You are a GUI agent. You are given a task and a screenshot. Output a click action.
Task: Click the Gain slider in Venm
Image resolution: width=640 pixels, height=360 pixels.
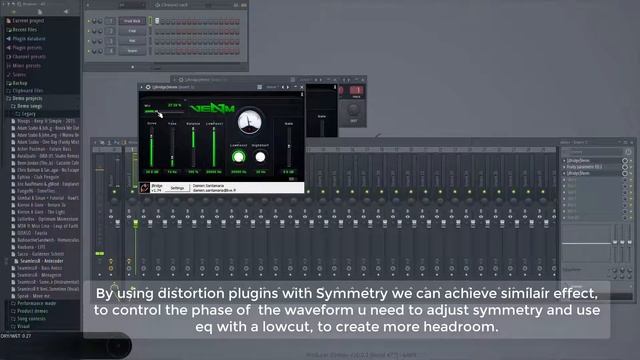coord(289,147)
